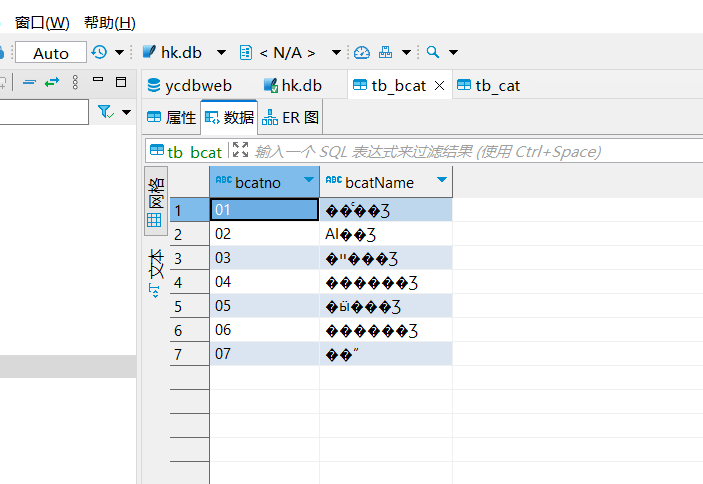This screenshot has height=484, width=703.
Task: Click the navigator filter funnel icon
Action: point(105,112)
